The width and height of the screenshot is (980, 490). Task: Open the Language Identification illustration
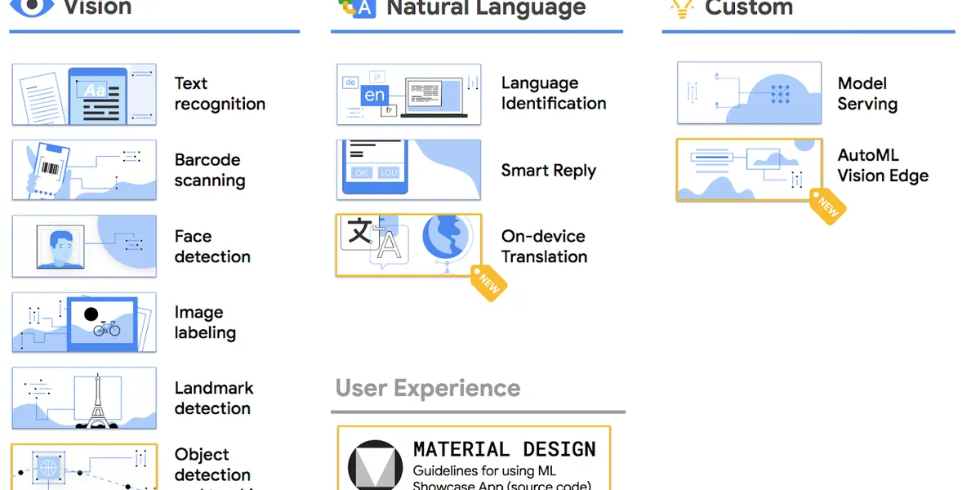(408, 94)
